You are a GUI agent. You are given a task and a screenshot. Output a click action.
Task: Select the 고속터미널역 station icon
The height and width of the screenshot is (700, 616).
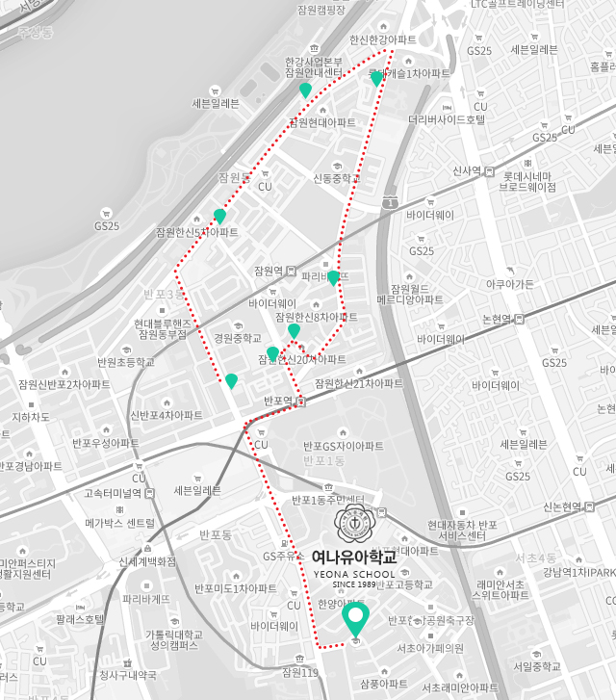[x=149, y=493]
